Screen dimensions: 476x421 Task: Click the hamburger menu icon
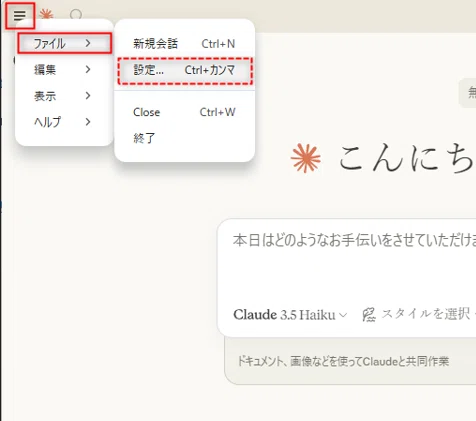click(x=20, y=15)
